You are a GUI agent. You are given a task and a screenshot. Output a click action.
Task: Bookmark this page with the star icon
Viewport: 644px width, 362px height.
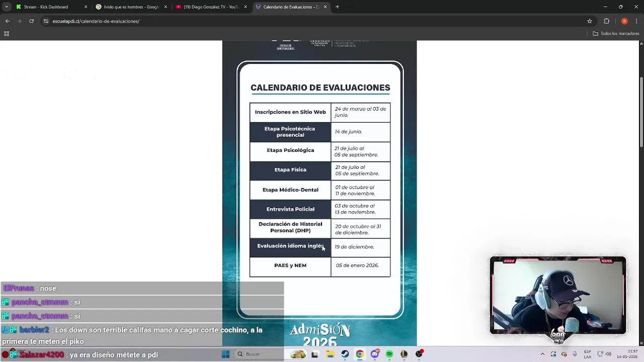click(x=590, y=21)
